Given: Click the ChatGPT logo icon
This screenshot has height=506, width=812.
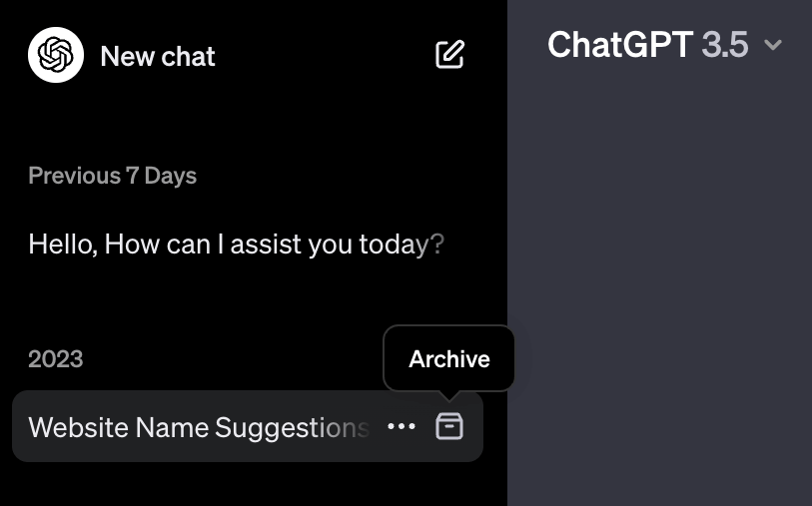Looking at the screenshot, I should (x=56, y=55).
